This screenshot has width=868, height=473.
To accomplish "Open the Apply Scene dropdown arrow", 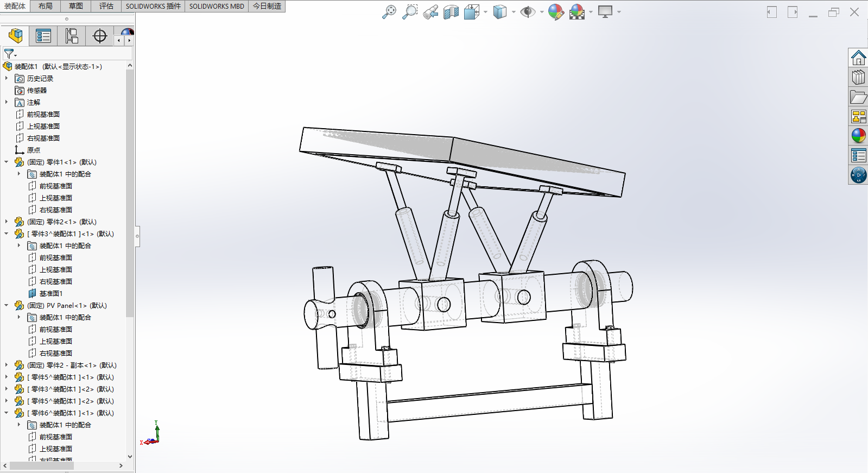I will (x=591, y=12).
